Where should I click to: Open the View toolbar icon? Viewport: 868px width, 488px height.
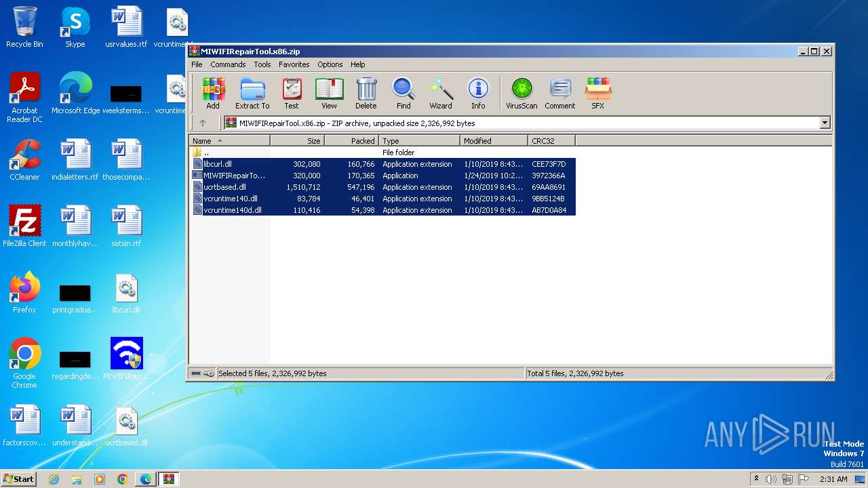coord(329,94)
